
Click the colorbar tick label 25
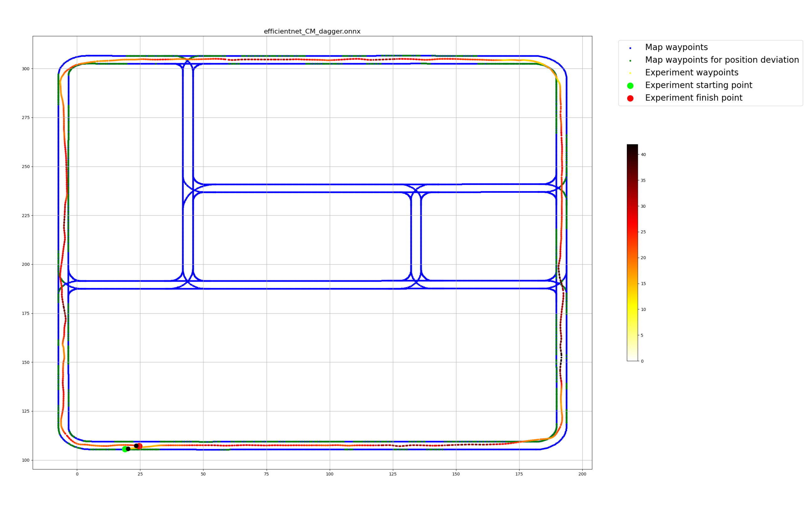[x=643, y=232]
